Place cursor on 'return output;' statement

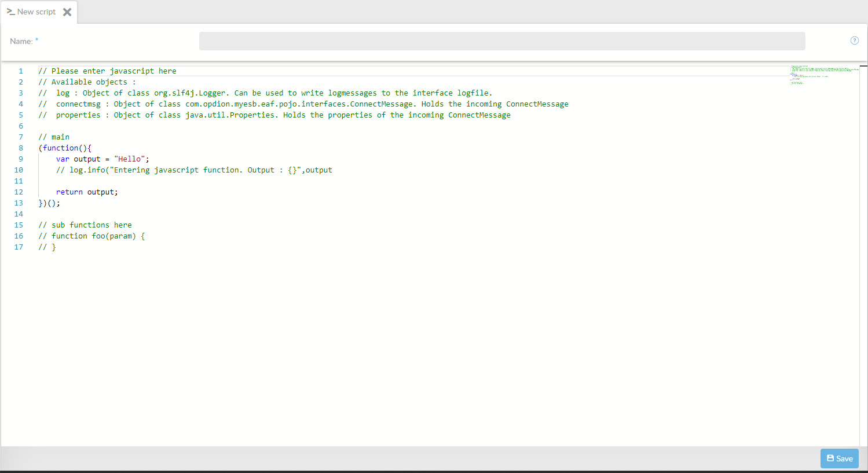87,192
